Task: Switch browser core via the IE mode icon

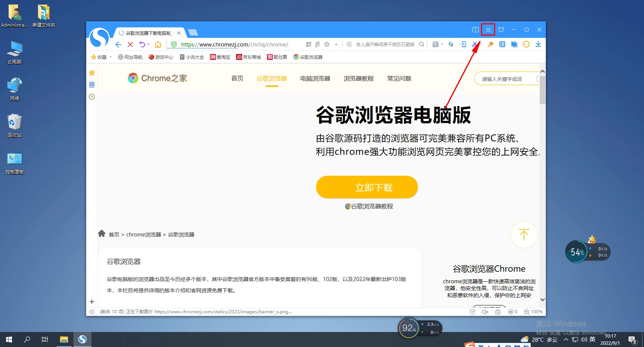Action: point(318,44)
